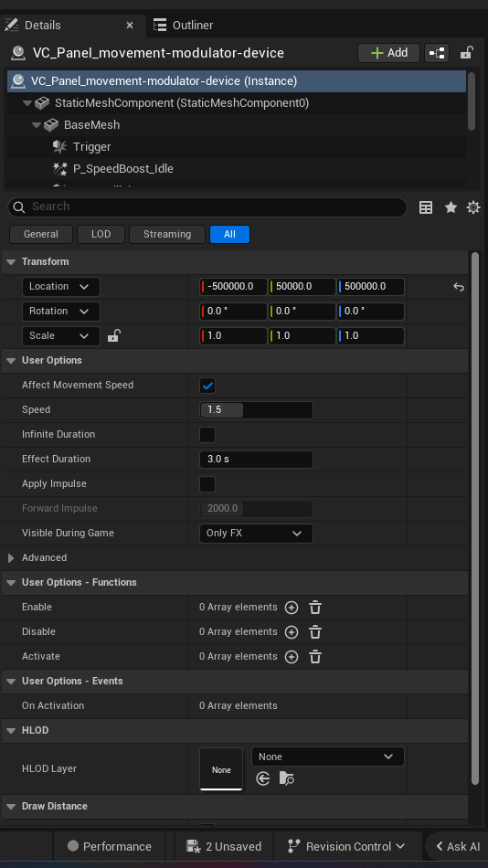This screenshot has width=488, height=868.
Task: Click the BaseMesh static mesh icon
Action: pyautogui.click(x=51, y=125)
